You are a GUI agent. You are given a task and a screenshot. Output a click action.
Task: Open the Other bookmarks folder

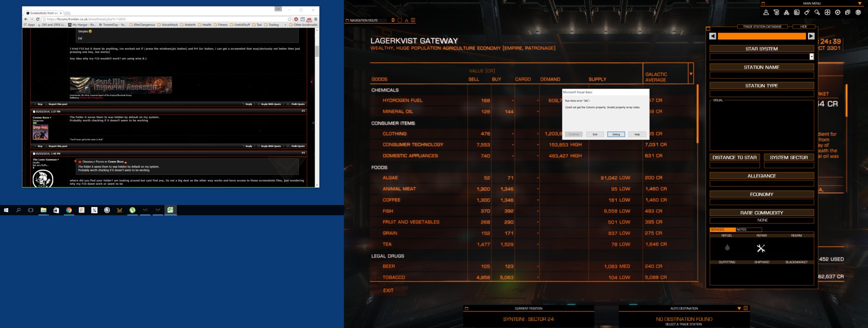303,25
